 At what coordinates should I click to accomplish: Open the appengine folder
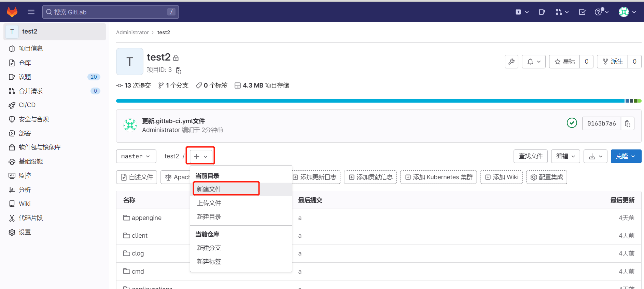click(146, 218)
